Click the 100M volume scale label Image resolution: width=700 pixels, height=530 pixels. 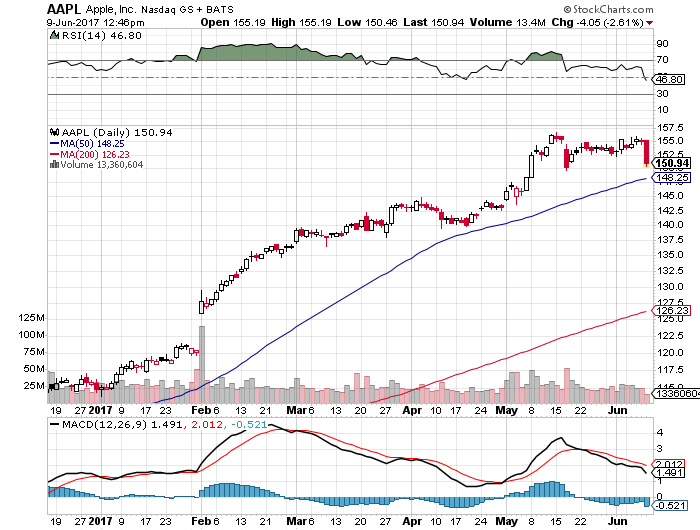31,335
